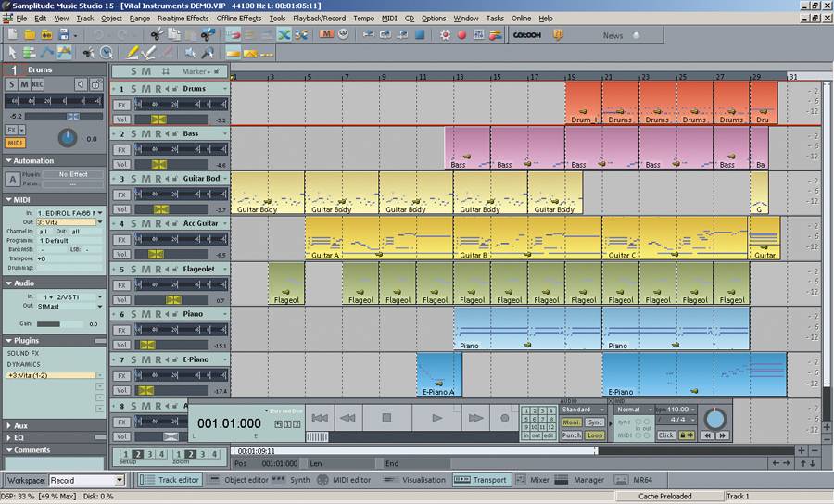Solo the Drums track in track list
Image resolution: width=834 pixels, height=504 pixels.
(133, 89)
